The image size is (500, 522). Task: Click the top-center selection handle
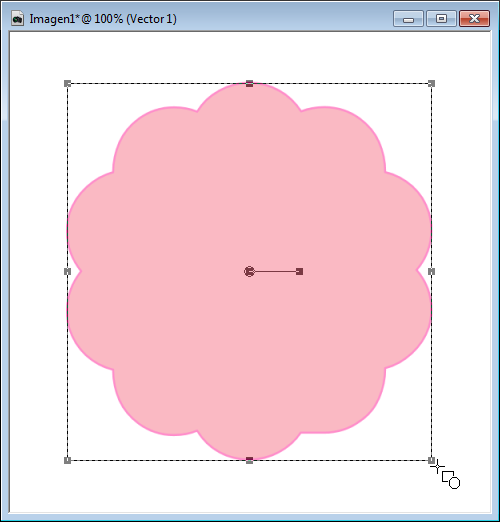249,83
